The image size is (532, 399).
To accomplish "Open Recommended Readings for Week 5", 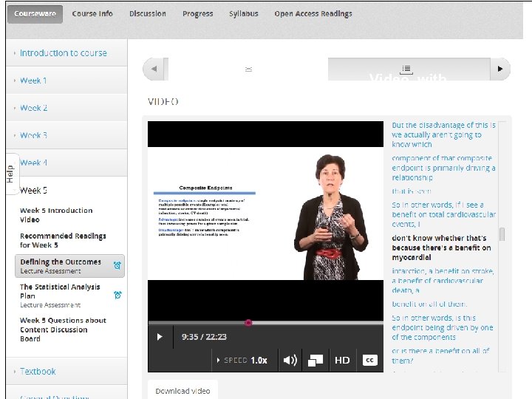I will [x=63, y=240].
